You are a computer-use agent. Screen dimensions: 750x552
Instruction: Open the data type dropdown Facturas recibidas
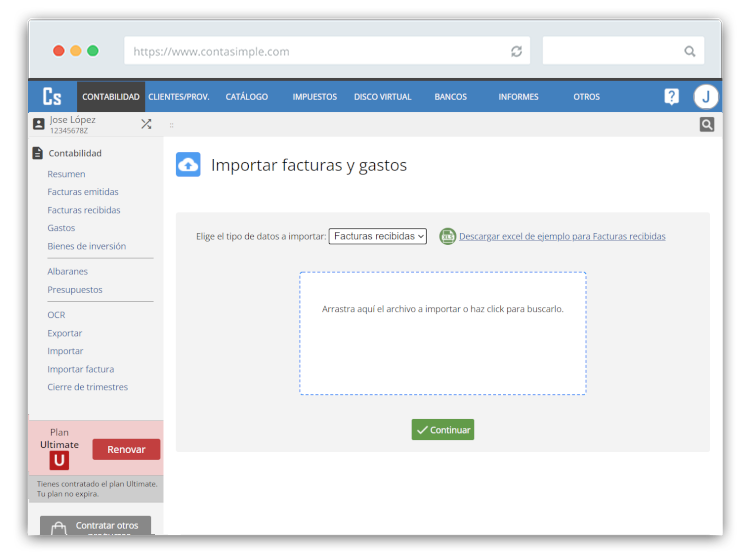(377, 236)
